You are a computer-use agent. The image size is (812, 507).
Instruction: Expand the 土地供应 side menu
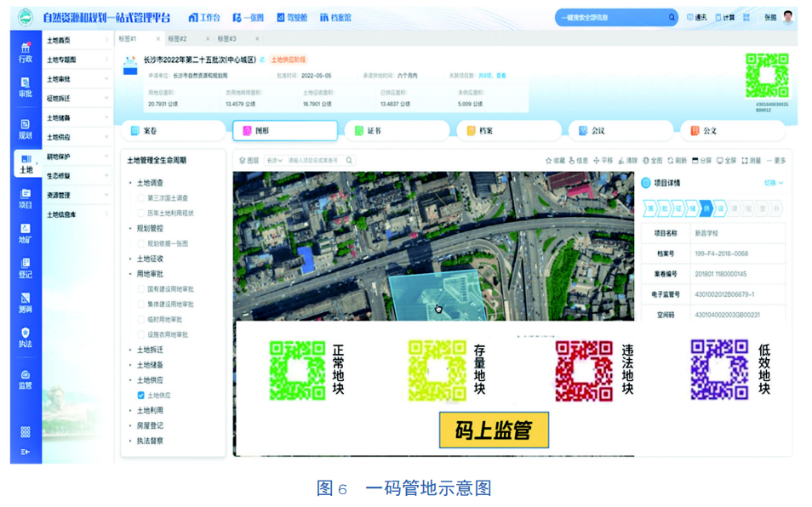tap(77, 137)
